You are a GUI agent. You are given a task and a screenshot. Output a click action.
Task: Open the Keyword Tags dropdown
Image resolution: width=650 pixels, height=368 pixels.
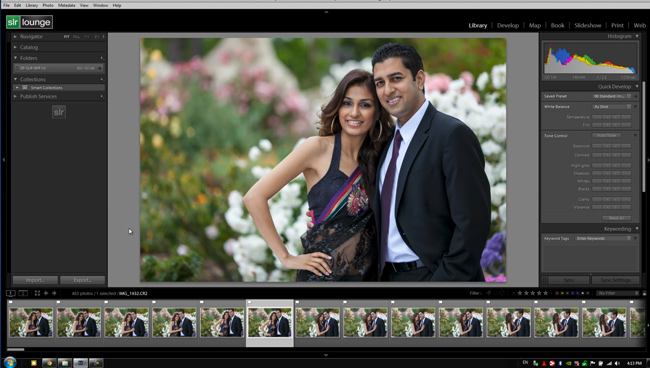602,238
